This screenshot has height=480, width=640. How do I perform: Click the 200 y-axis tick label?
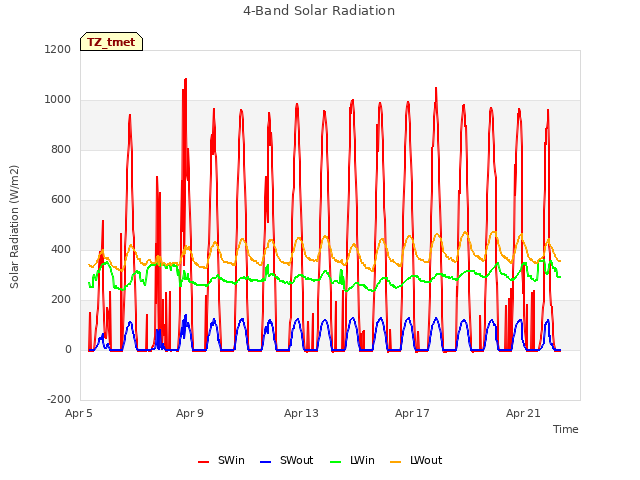click(61, 300)
